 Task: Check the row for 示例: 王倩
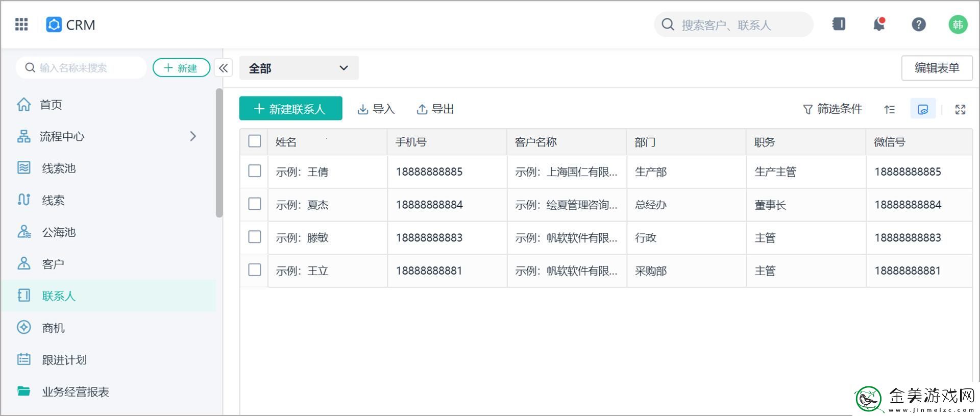click(x=255, y=171)
